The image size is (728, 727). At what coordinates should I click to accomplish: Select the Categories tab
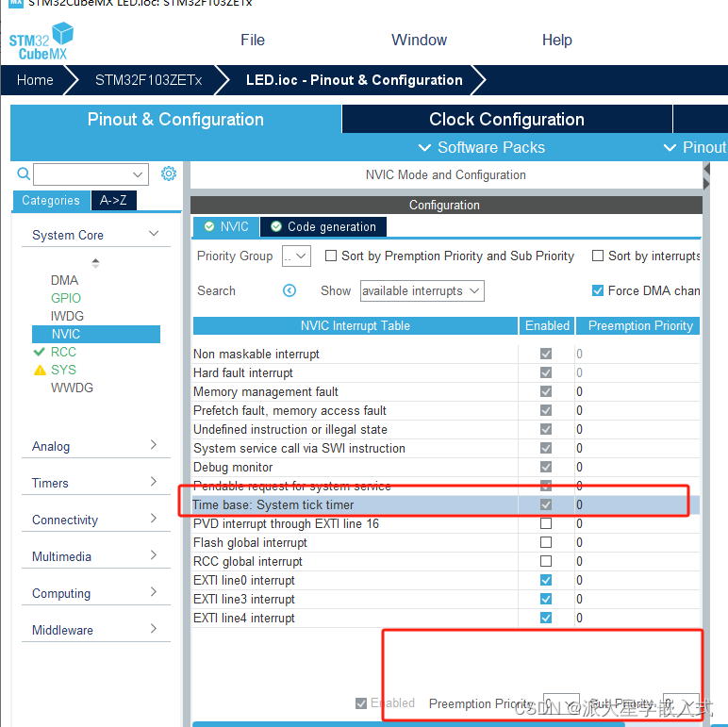[x=51, y=201]
